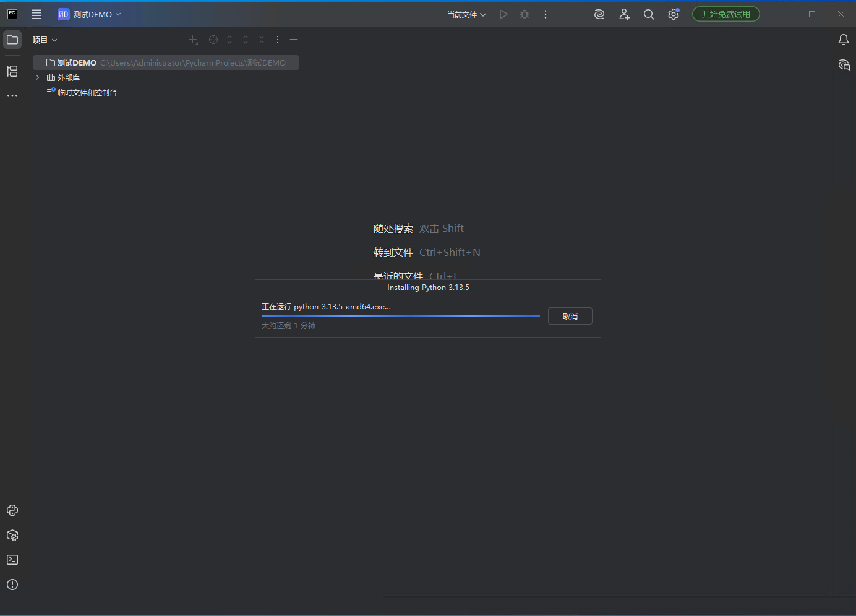This screenshot has width=856, height=616.
Task: Click the 开始免费试用 button
Action: (x=725, y=14)
